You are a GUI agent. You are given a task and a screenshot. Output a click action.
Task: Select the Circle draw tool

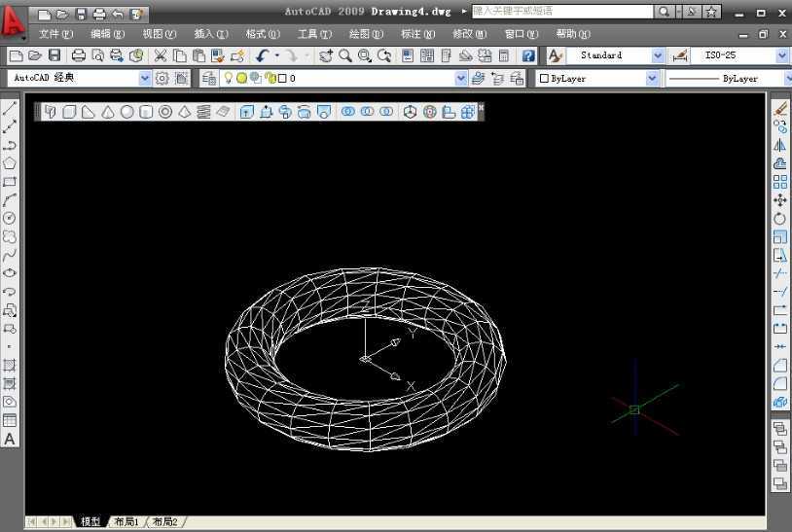click(10, 218)
